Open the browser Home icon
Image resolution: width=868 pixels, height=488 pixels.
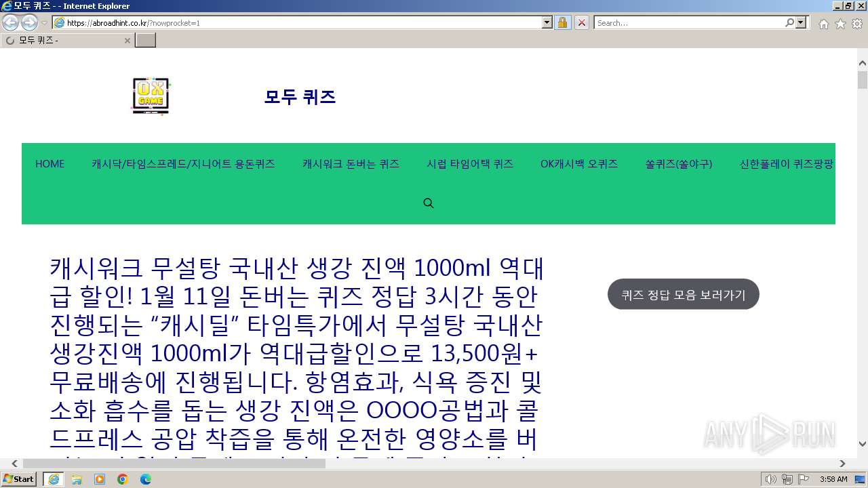[823, 24]
